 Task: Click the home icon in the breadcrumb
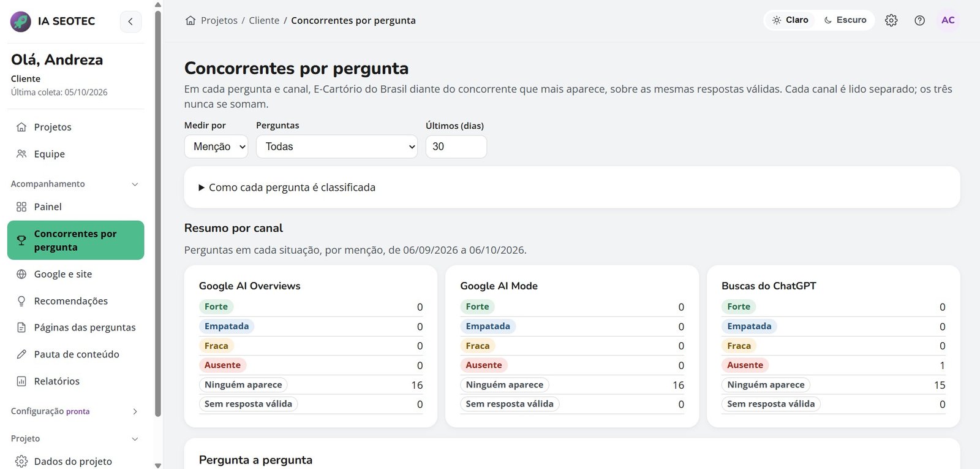(190, 20)
